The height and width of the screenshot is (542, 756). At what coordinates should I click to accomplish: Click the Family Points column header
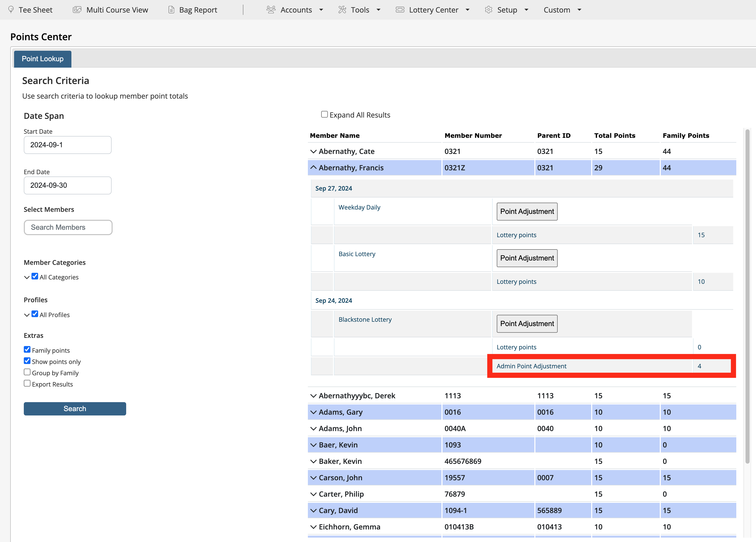[686, 135]
